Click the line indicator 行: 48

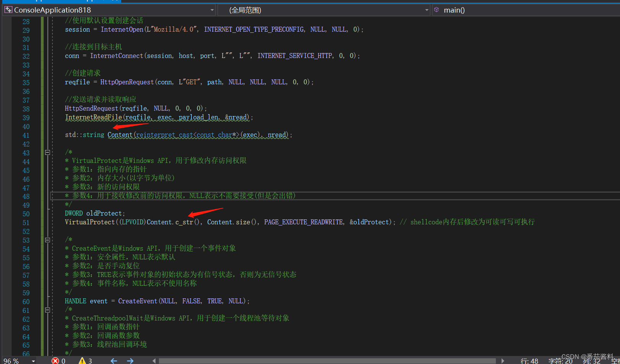click(529, 361)
